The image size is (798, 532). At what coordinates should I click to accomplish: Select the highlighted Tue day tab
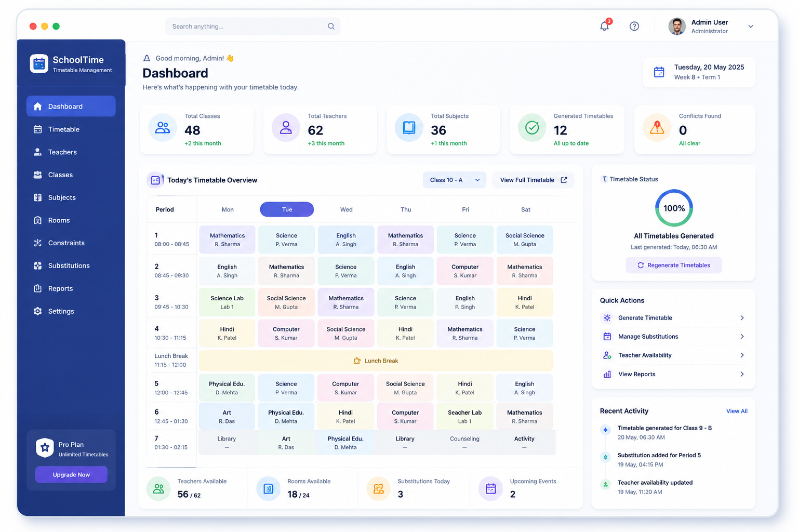tap(287, 209)
